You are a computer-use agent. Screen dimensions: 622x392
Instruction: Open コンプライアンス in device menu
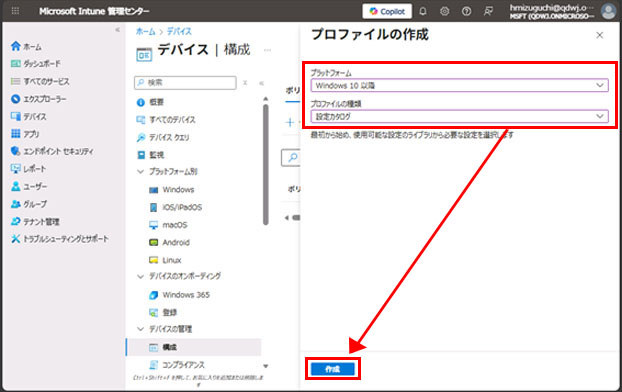(x=177, y=365)
